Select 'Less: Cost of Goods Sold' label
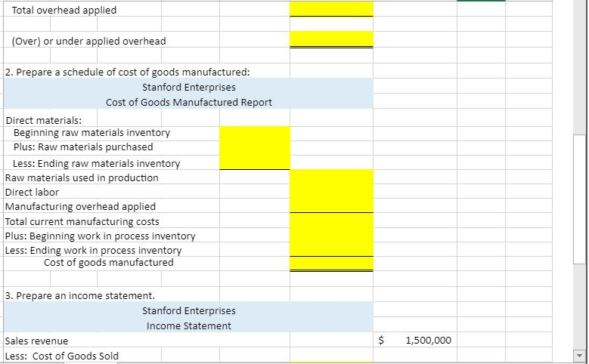589x364 pixels. click(61, 356)
